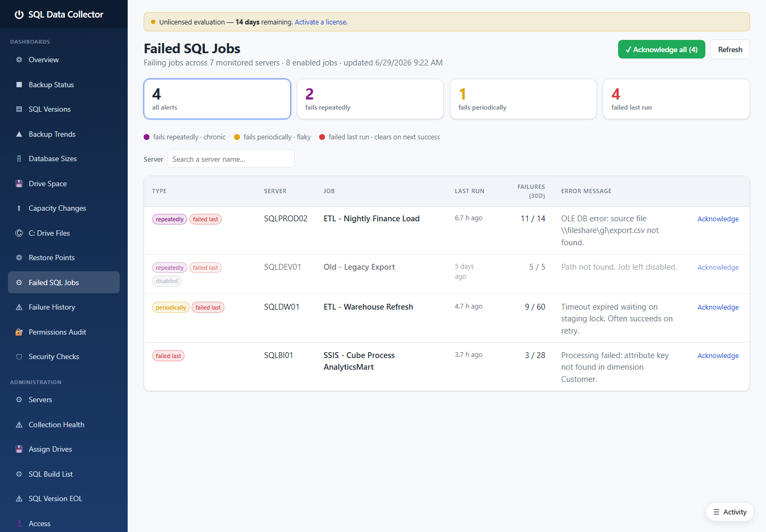Open the SQL Data Collector home logo
Screen dimensions: 766x532
[59, 14]
